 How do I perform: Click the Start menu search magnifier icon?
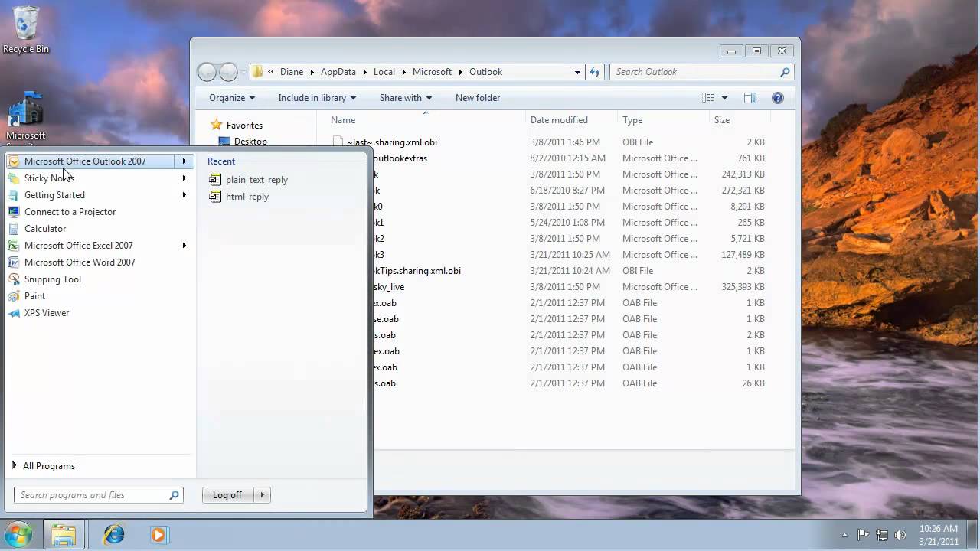tap(174, 495)
